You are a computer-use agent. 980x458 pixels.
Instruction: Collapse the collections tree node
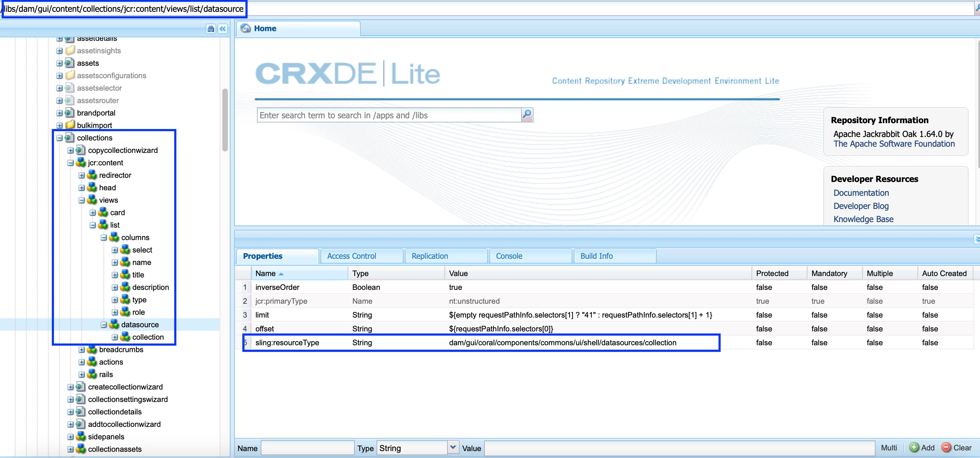click(x=60, y=138)
